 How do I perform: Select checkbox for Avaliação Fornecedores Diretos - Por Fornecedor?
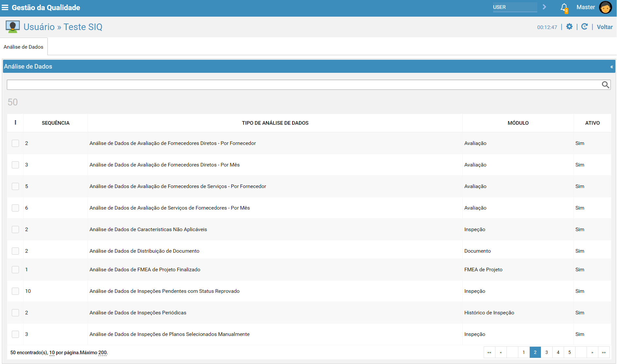[15, 143]
